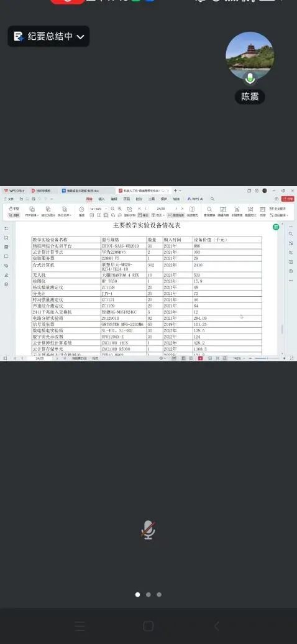The height and width of the screenshot is (644, 297).
Task: Open the bookmark panel in left sidebar
Action: [6, 238]
